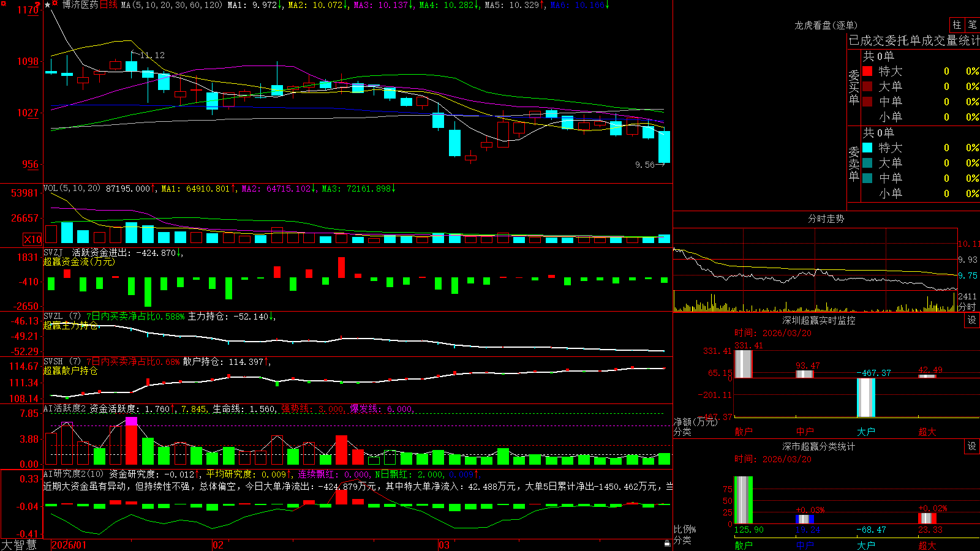The width and height of the screenshot is (980, 551).
Task: Click the SVZL (7) indicator label
Action: [x=62, y=317]
